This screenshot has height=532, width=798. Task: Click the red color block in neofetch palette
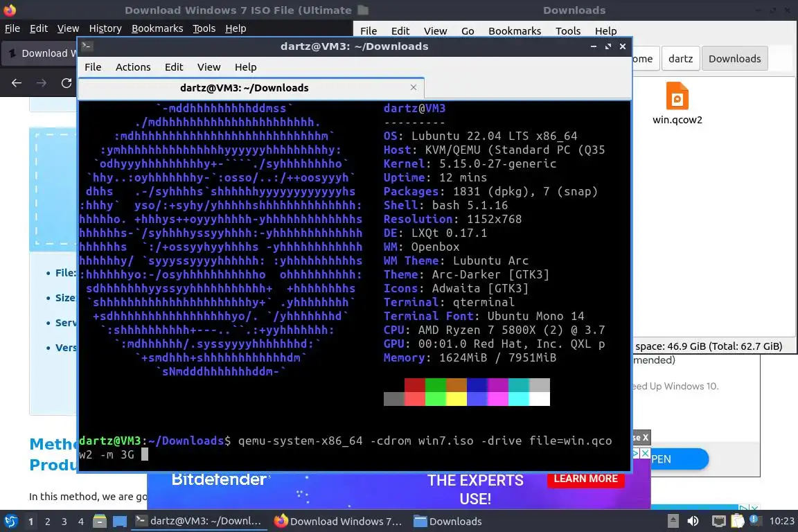[415, 385]
